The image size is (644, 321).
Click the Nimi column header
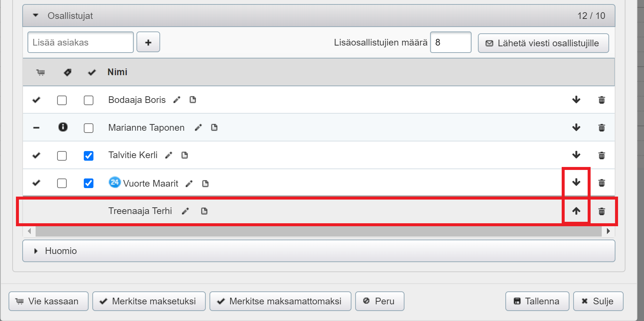pos(117,72)
